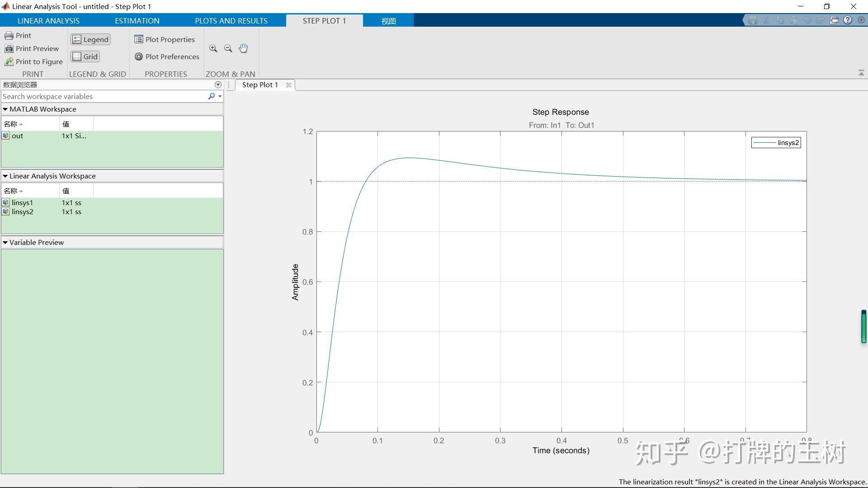Collapse the Linear Analysis Workspace section
This screenshot has width=868, height=488.
[x=5, y=176]
